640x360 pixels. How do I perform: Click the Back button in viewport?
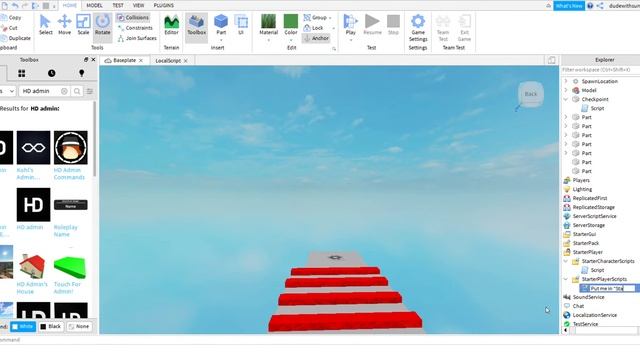(x=531, y=94)
